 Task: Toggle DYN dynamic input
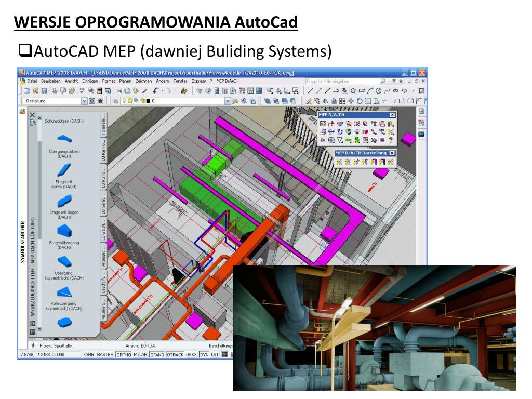coord(204,354)
